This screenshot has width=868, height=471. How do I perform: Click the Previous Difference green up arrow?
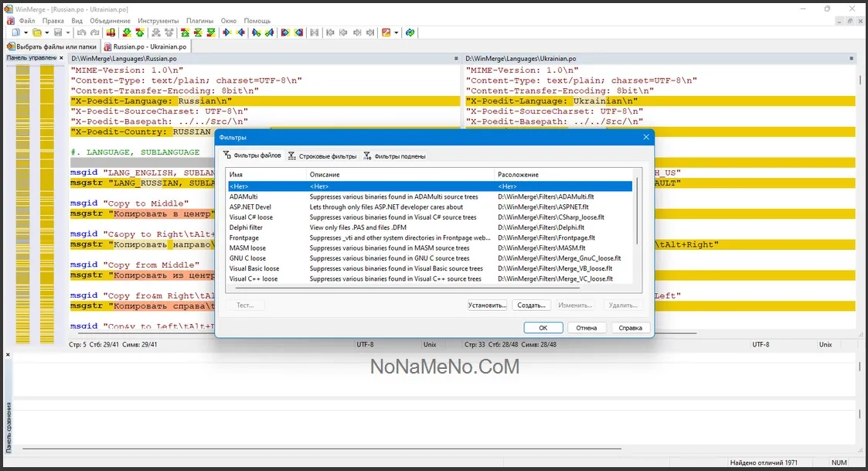tap(140, 32)
